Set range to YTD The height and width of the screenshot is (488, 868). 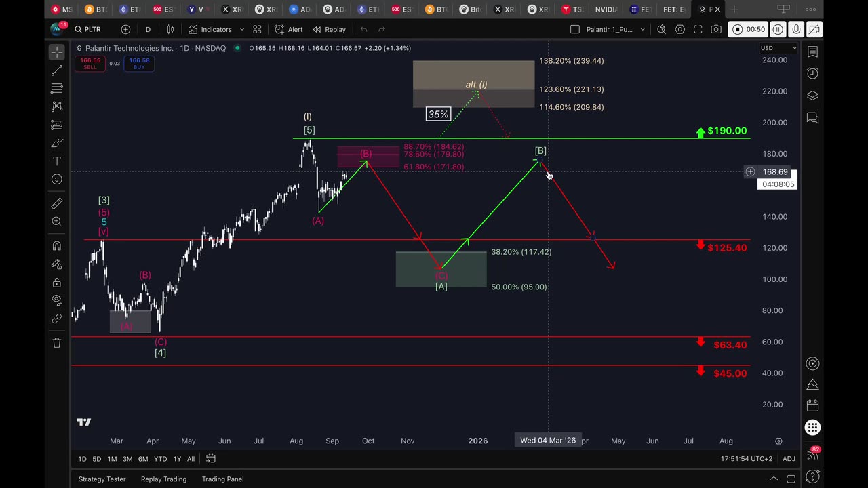pyautogui.click(x=160, y=459)
